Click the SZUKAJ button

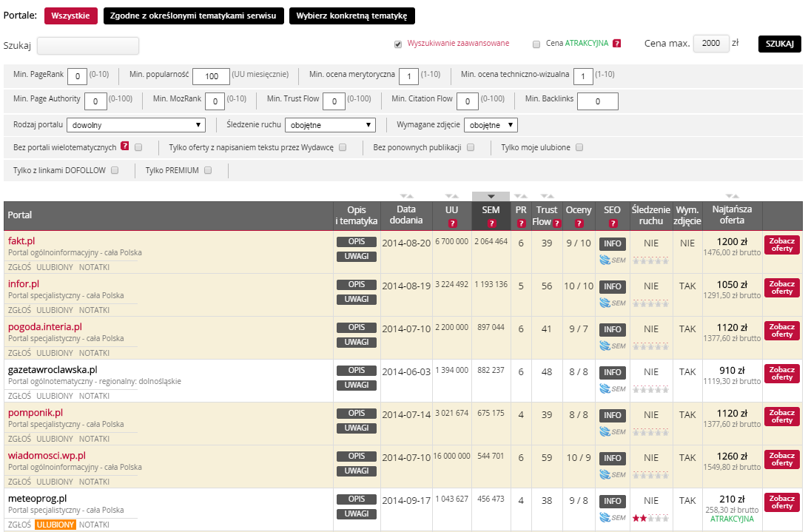click(x=780, y=44)
